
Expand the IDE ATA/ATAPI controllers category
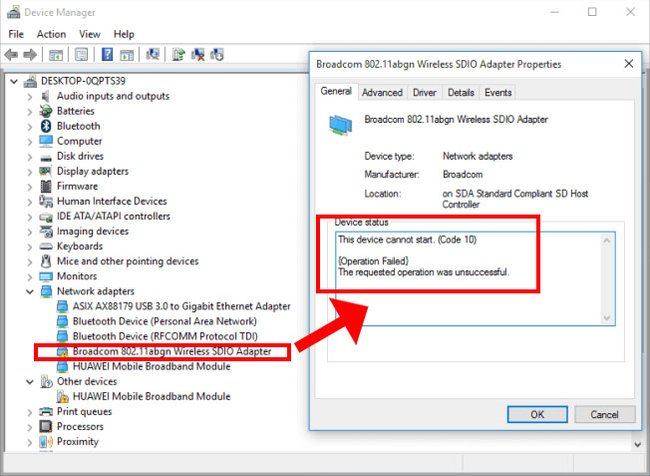coord(30,216)
